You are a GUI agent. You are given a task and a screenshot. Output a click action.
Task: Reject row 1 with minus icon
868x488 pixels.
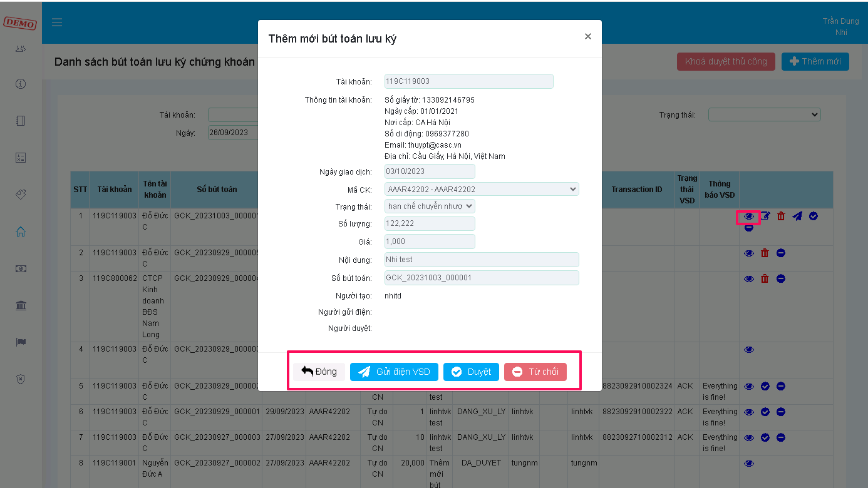[749, 228]
